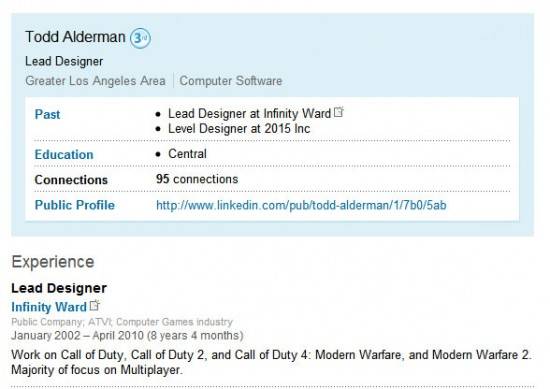Click company icon next to Infinity Ward heading

pyautogui.click(x=95, y=305)
